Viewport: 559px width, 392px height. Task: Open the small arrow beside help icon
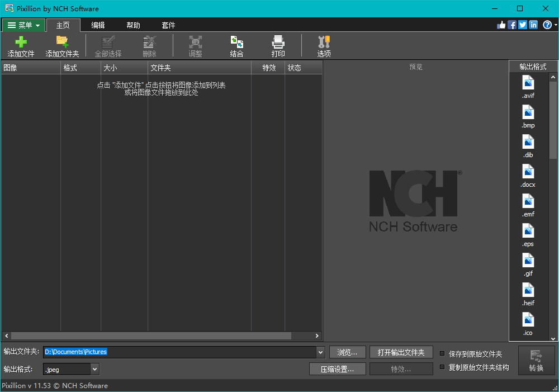556,25
